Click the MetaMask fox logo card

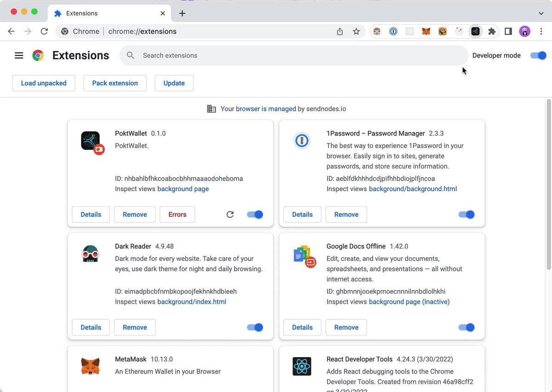coord(91,366)
